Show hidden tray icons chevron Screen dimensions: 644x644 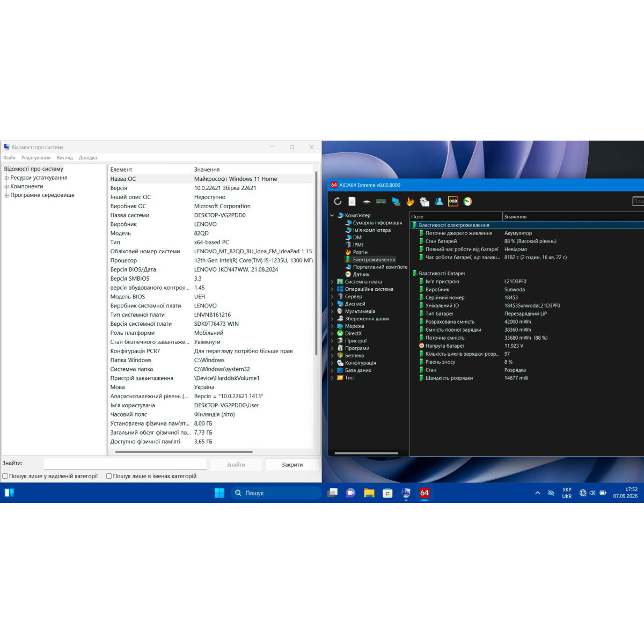(x=537, y=493)
